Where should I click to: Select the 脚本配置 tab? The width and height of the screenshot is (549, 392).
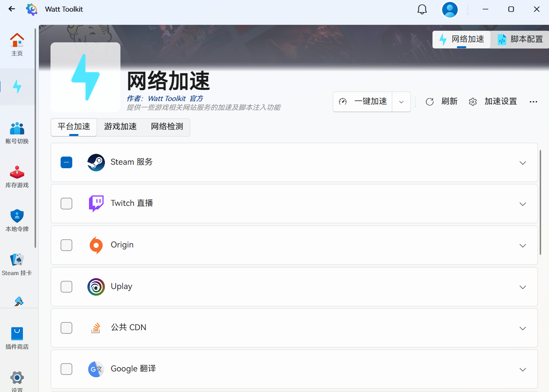click(520, 40)
